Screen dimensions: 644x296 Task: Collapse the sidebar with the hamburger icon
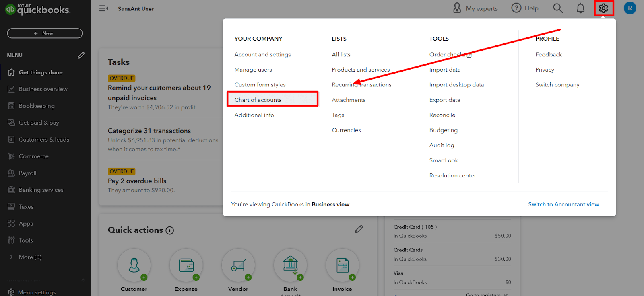pyautogui.click(x=103, y=8)
